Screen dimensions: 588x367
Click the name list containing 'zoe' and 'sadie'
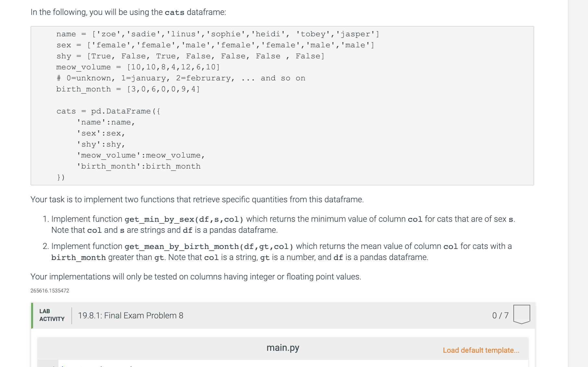pyautogui.click(x=217, y=34)
